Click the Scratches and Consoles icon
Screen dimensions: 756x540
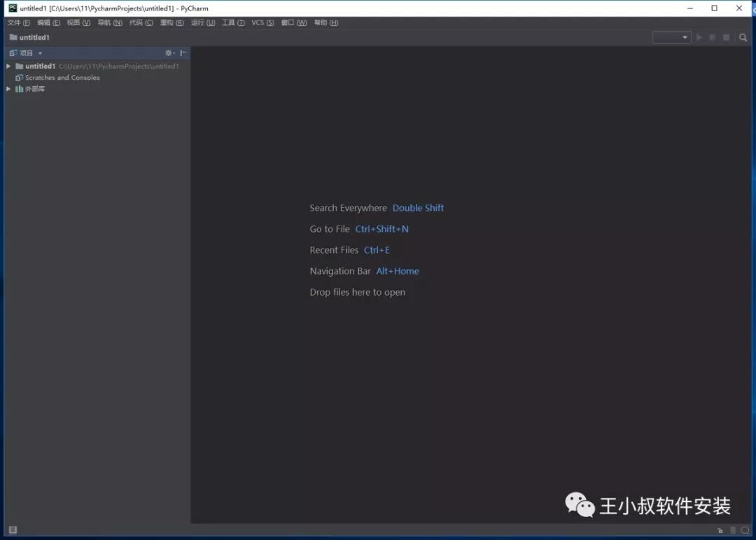click(x=20, y=77)
